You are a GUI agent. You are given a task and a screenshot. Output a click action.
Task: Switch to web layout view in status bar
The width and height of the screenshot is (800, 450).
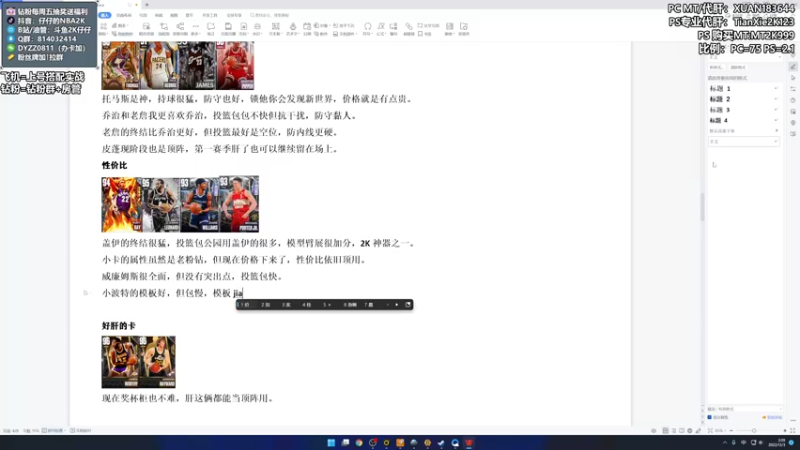tap(690, 431)
